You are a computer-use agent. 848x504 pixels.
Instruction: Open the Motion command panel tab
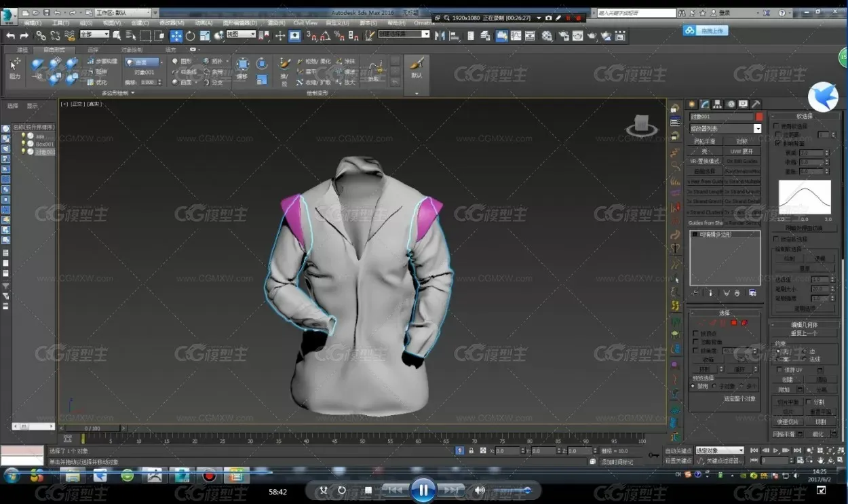tap(731, 104)
